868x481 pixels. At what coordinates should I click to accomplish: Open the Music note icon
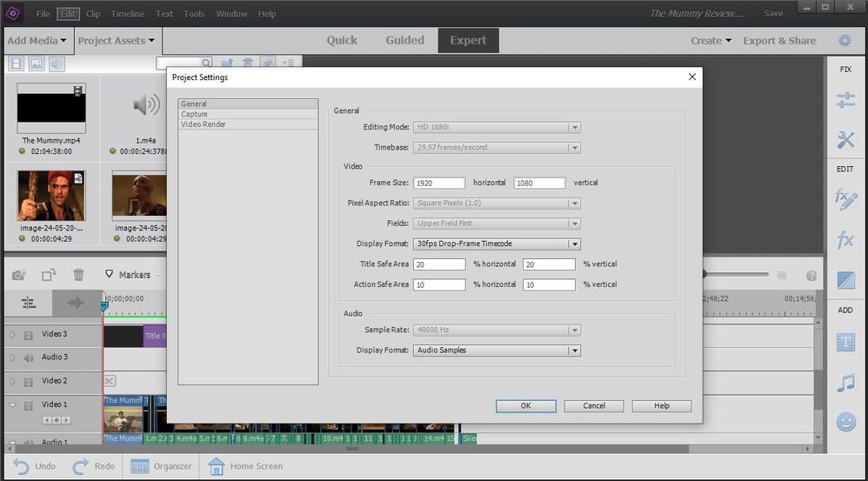[845, 383]
